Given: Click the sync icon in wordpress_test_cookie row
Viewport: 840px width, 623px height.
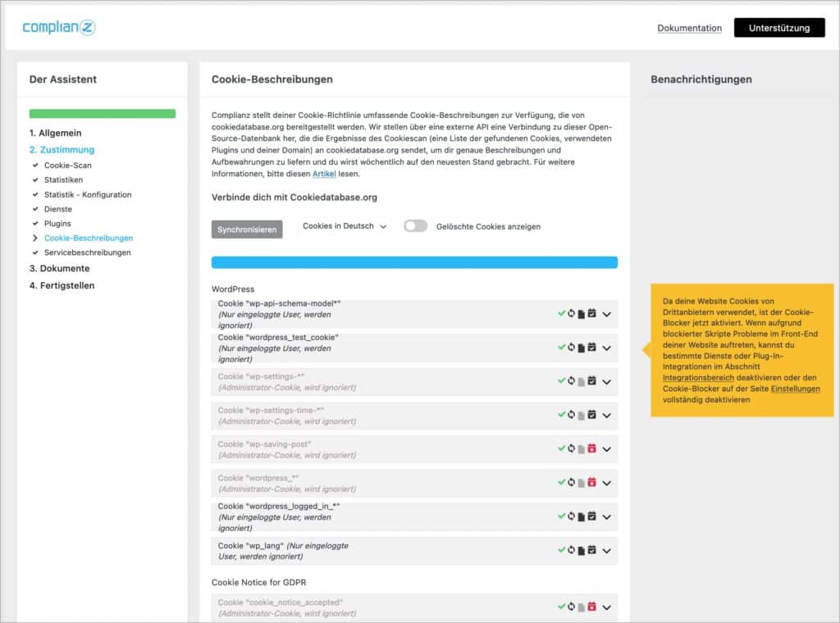Looking at the screenshot, I should 571,347.
